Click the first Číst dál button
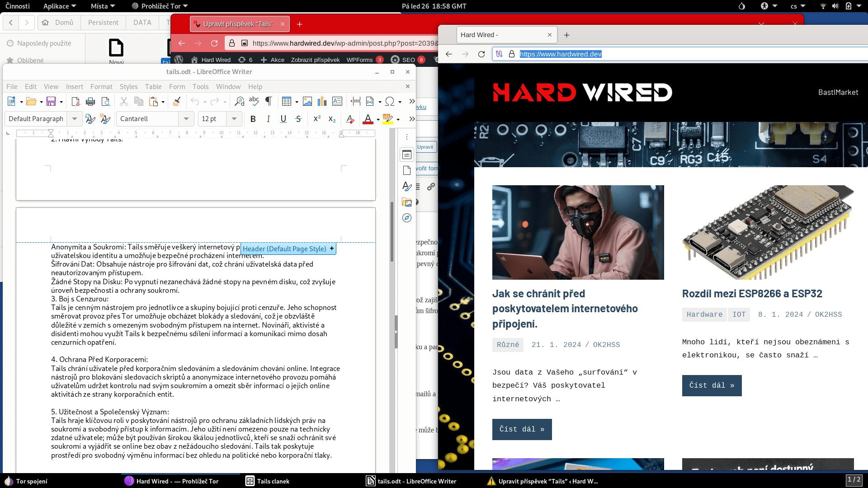 click(522, 429)
